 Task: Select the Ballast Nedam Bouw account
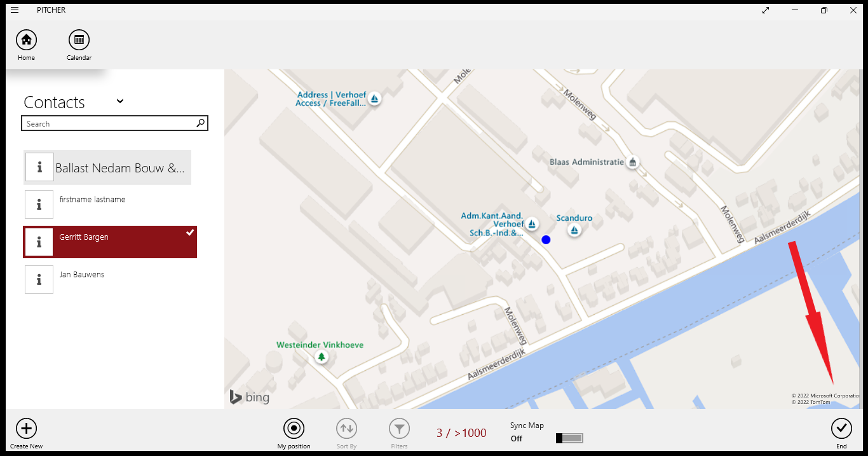[x=119, y=168]
